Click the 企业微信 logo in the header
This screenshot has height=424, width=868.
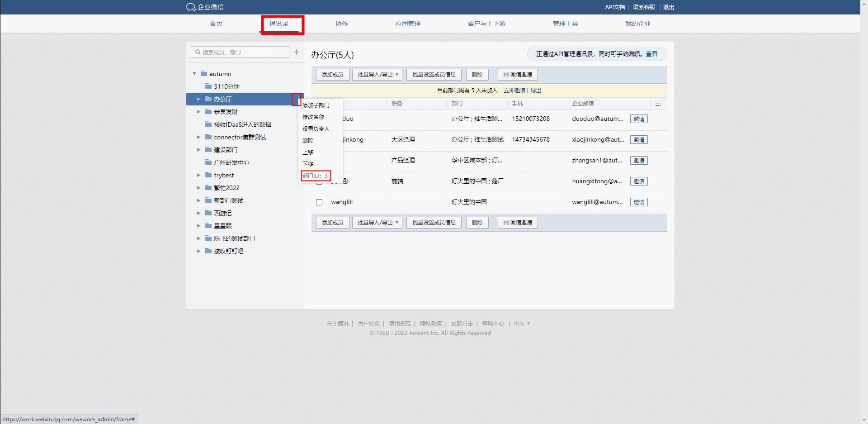coord(205,7)
